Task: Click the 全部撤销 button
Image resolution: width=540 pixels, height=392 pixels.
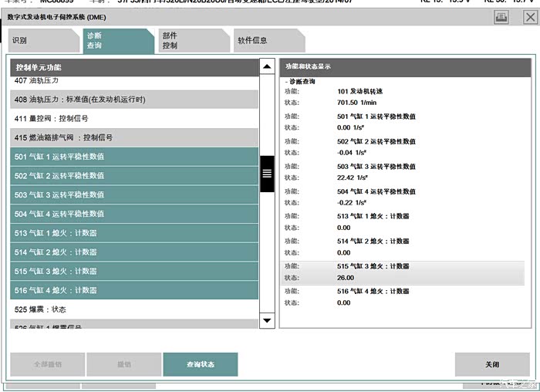Action: [46, 364]
